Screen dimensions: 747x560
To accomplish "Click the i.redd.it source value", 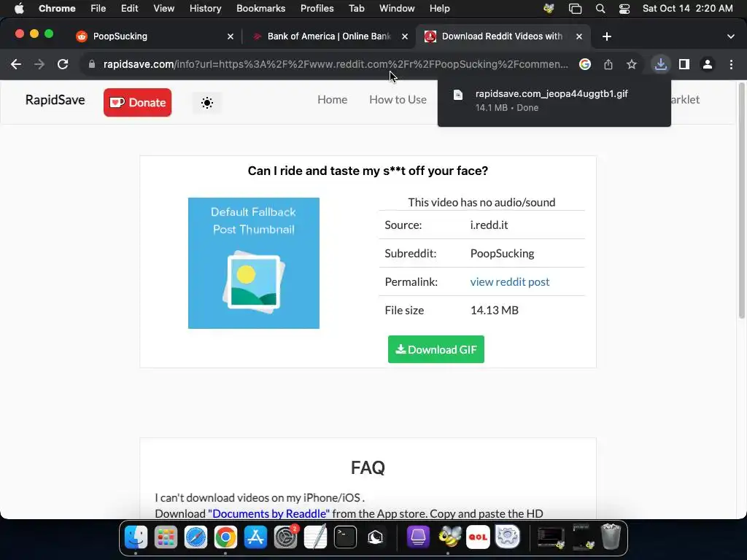I will click(x=489, y=225).
